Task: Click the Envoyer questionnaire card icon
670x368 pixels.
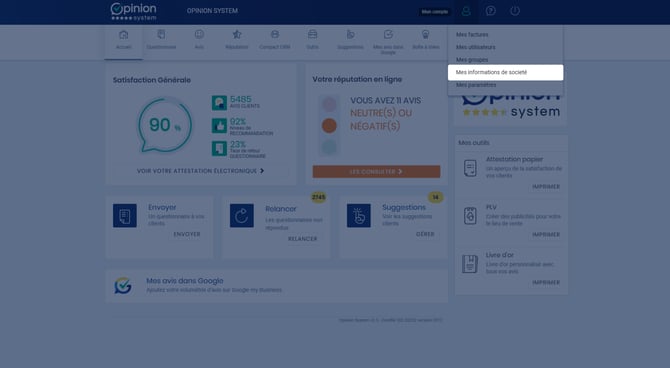Action: pyautogui.click(x=125, y=215)
